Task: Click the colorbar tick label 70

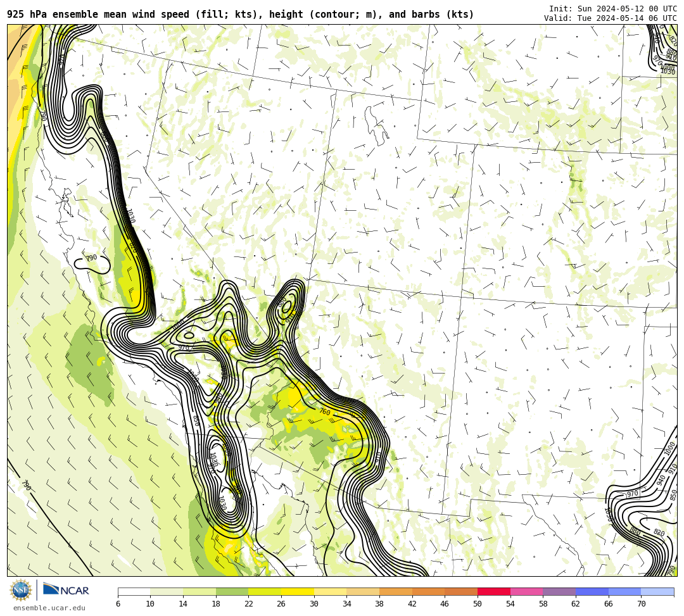Action: click(641, 604)
